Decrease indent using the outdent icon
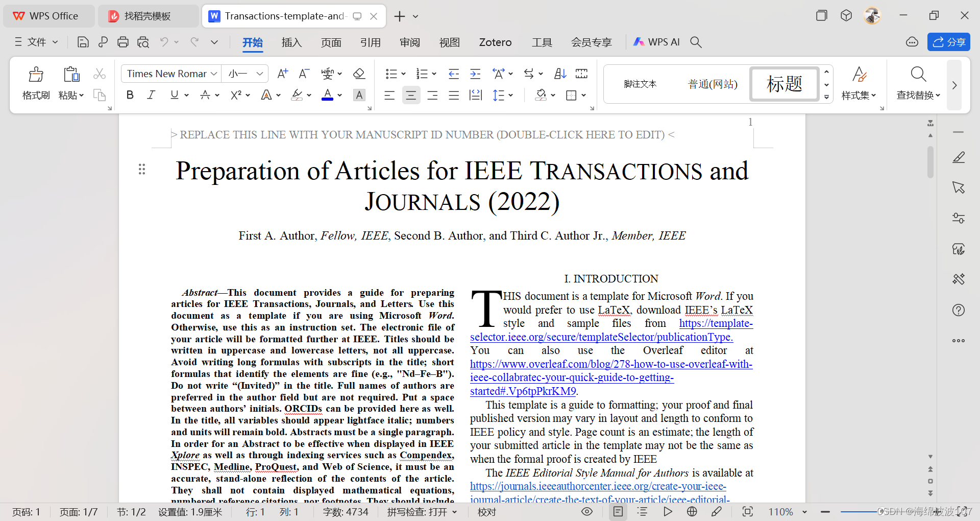Screen dimensions: 980x521 pyautogui.click(x=453, y=74)
